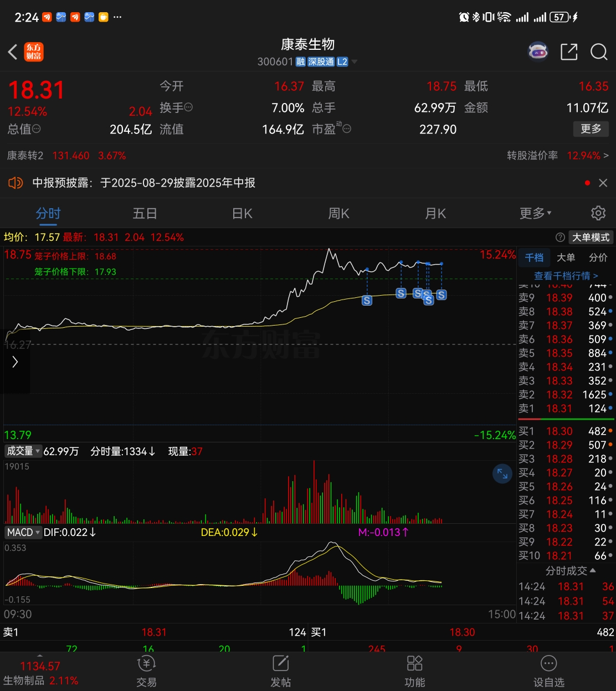Image resolution: width=616 pixels, height=691 pixels.
Task: Tap the back arrow icon
Action: 13,52
